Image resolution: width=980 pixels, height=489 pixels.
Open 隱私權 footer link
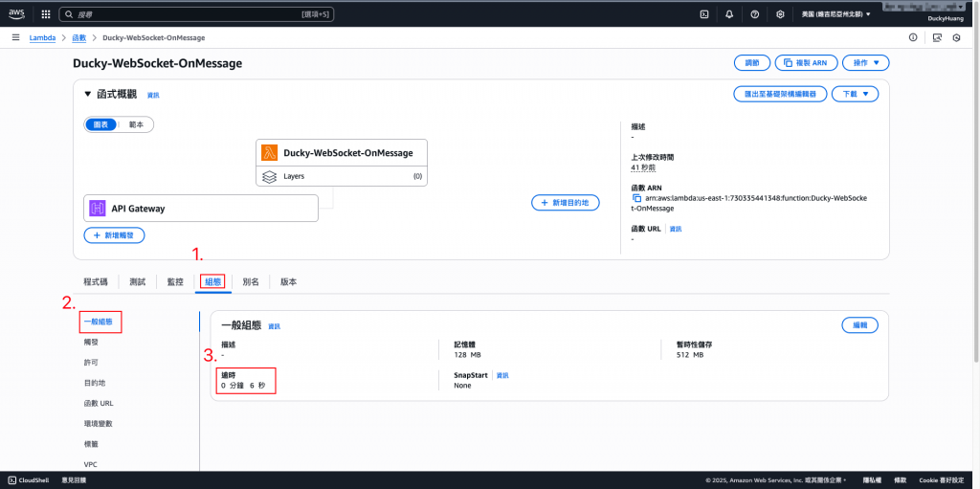872,480
